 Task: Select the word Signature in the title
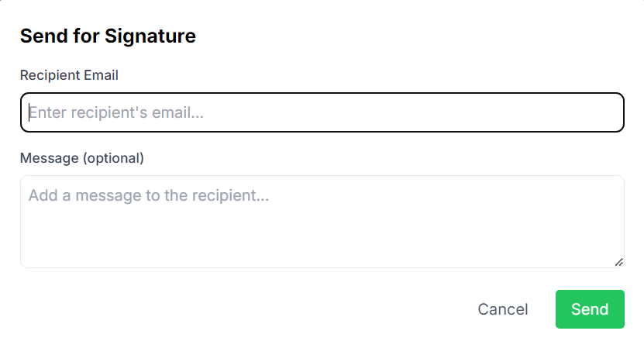(x=150, y=36)
